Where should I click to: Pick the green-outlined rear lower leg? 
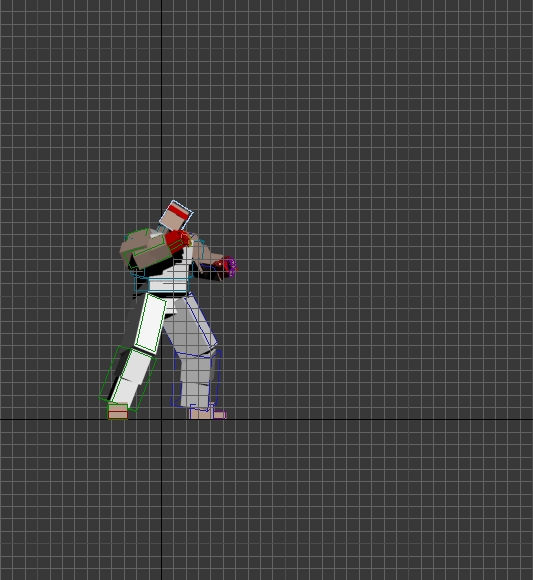tap(128, 378)
